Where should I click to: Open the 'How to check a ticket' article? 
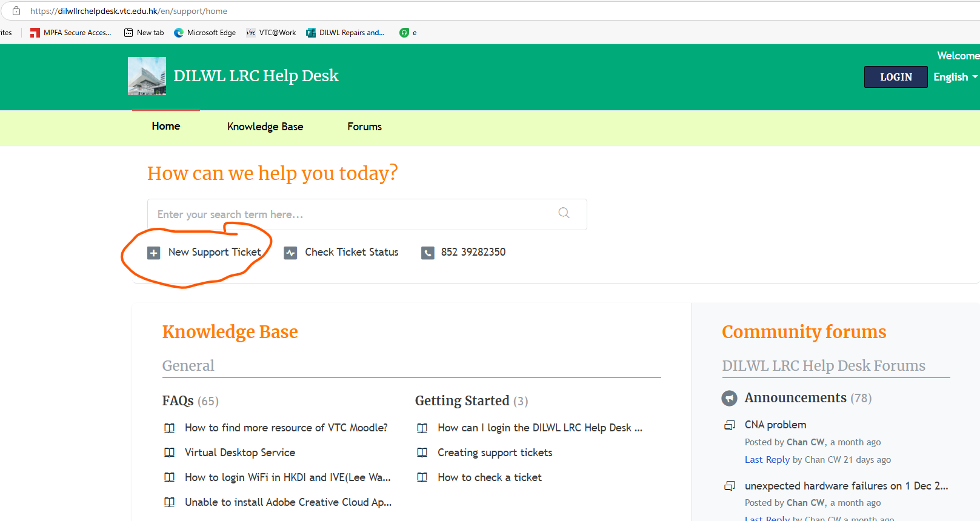[490, 477]
